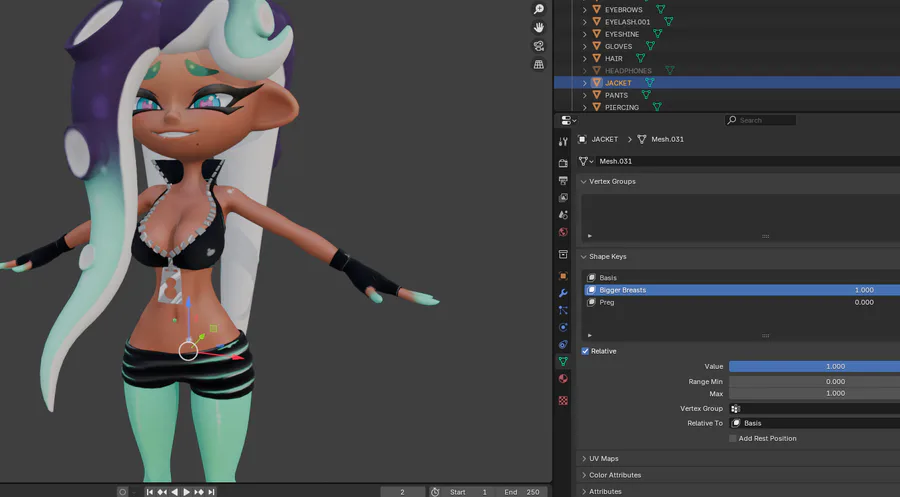Jump to the timeline start
900x497 pixels.
pyautogui.click(x=149, y=492)
